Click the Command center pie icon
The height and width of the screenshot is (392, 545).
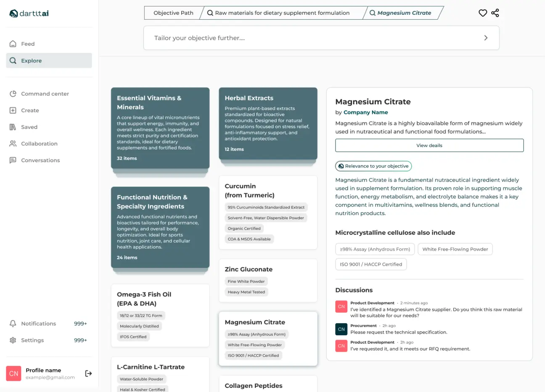click(x=13, y=94)
